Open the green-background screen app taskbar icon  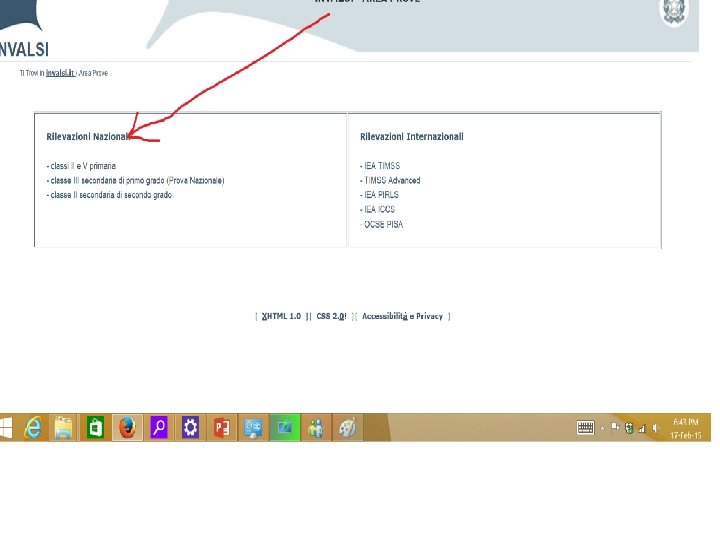pos(285,428)
